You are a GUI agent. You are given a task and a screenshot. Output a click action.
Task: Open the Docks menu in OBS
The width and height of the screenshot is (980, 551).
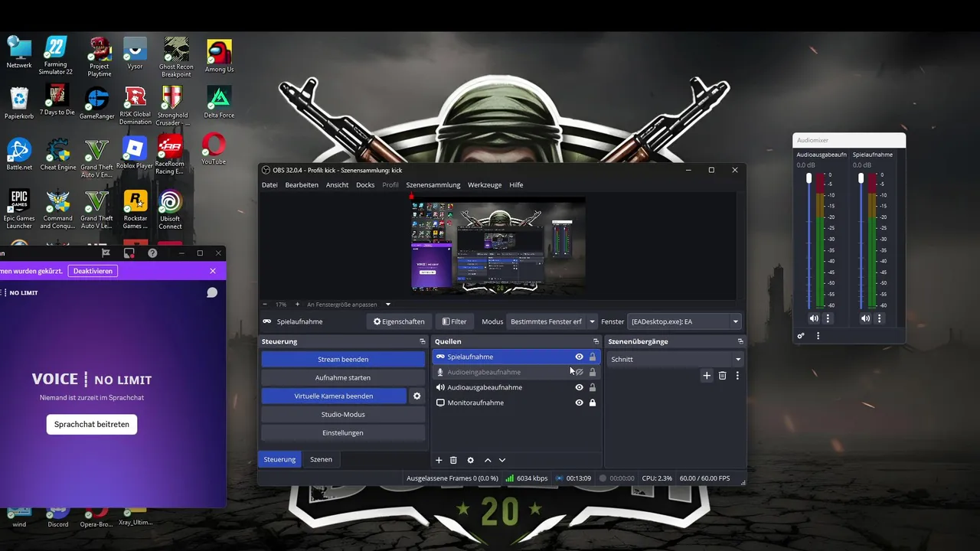(365, 184)
